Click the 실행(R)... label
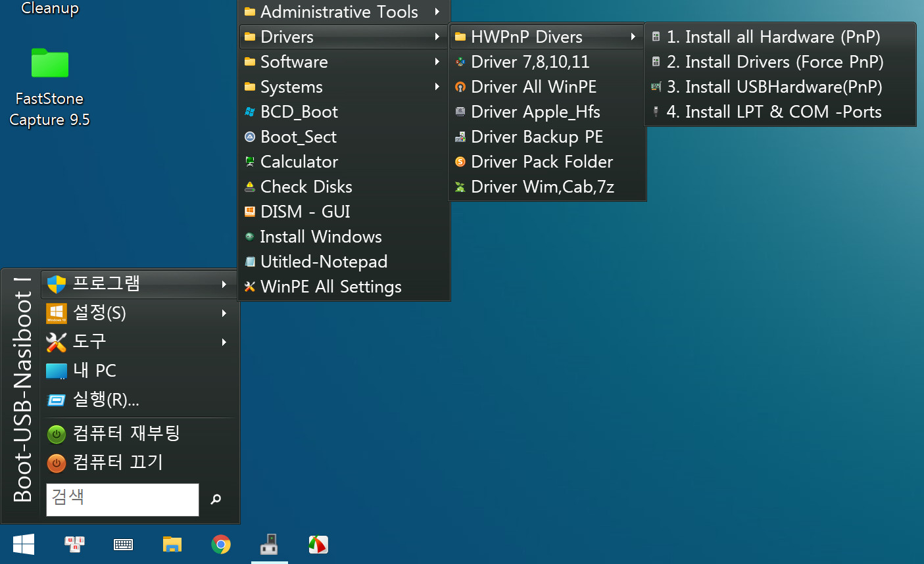 pyautogui.click(x=106, y=400)
